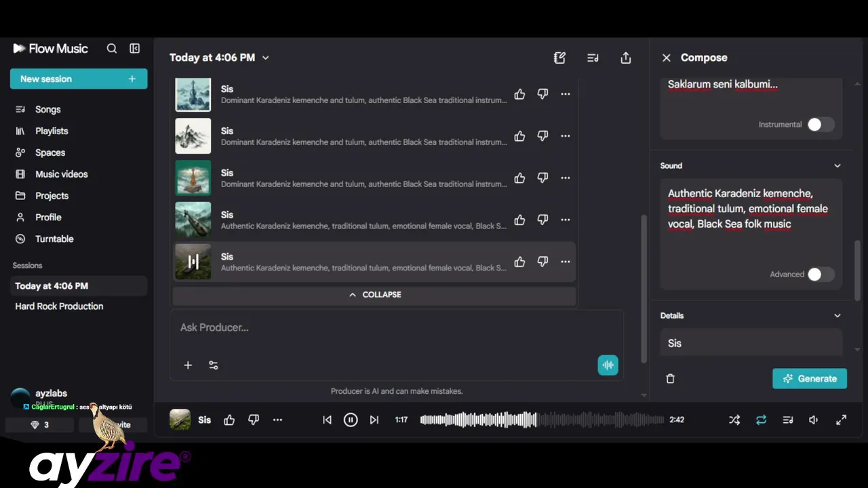Open more options in the player bar
Viewport: 868px width, 488px height.
277,420
